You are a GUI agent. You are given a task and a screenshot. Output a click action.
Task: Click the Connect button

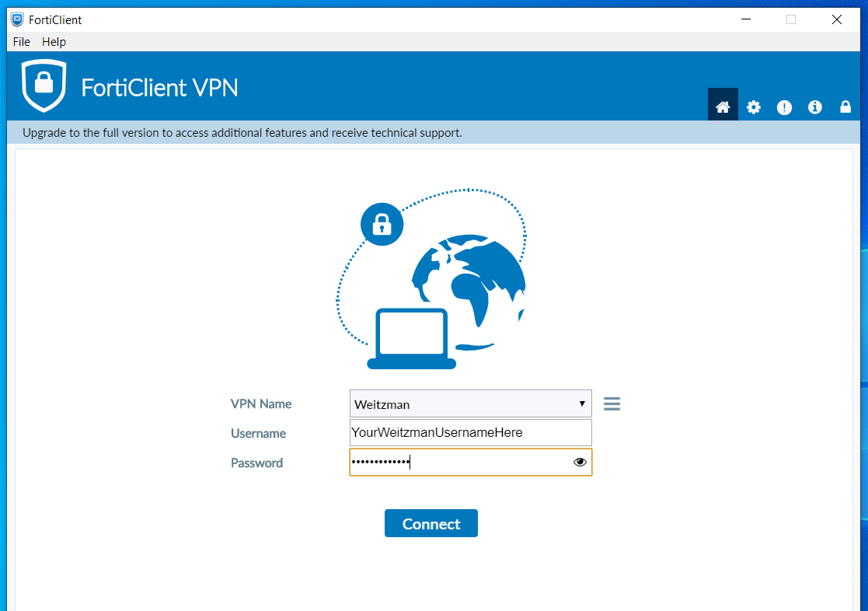coord(431,523)
